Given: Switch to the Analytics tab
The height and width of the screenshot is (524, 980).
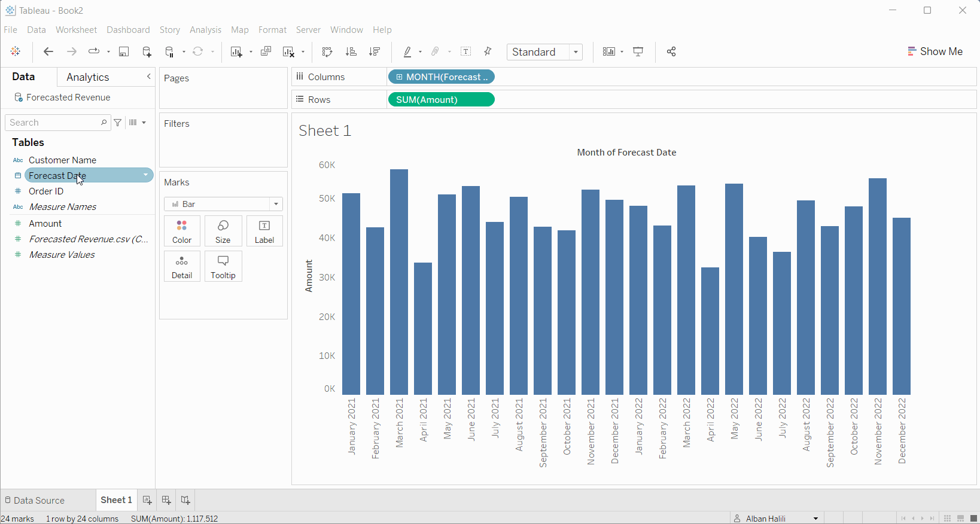Looking at the screenshot, I should point(87,77).
